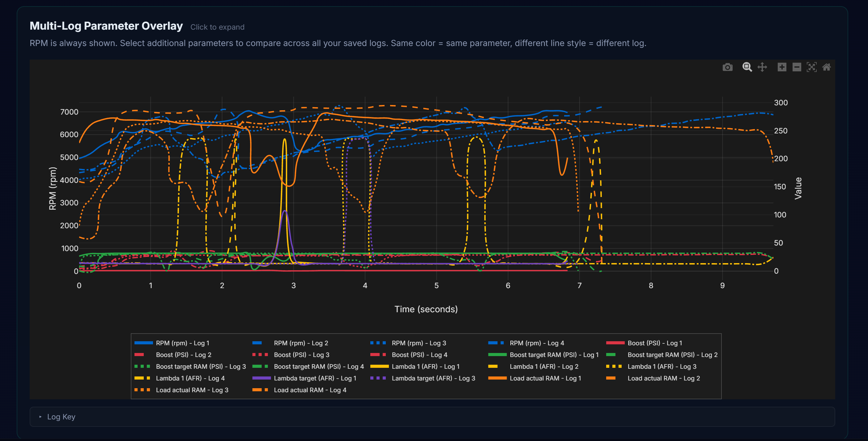The image size is (868, 441).
Task: Toggle Boost (PSI) - Log 2 trace
Action: coord(173,355)
